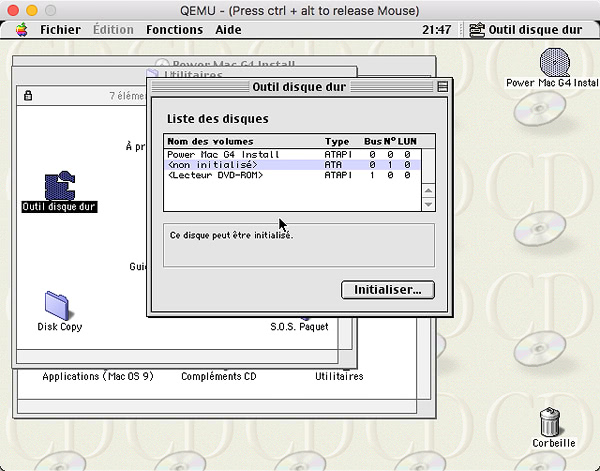Click the Compléments CD label
The image size is (600, 471).
click(219, 376)
